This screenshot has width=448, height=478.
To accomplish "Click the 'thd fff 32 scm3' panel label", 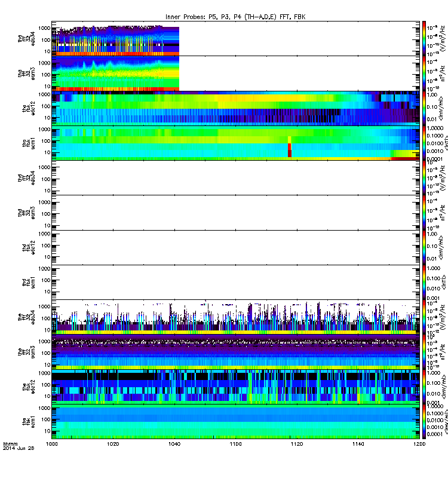I will [26, 213].
